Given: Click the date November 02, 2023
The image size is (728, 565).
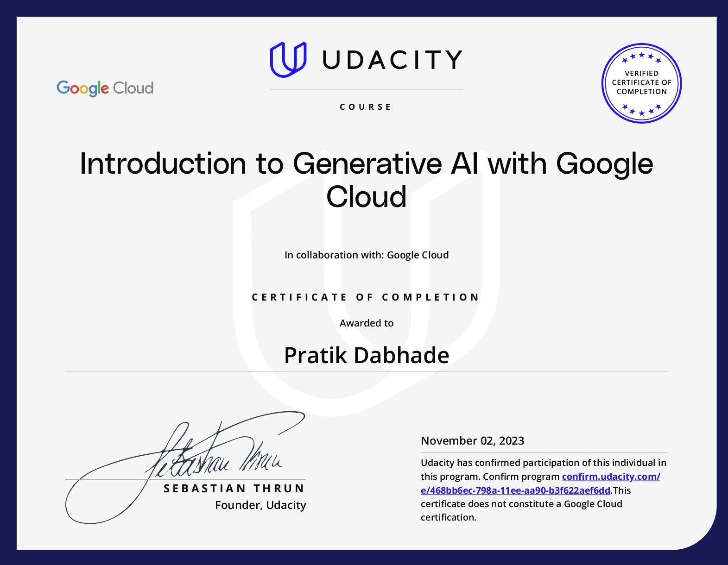Looking at the screenshot, I should point(473,441).
